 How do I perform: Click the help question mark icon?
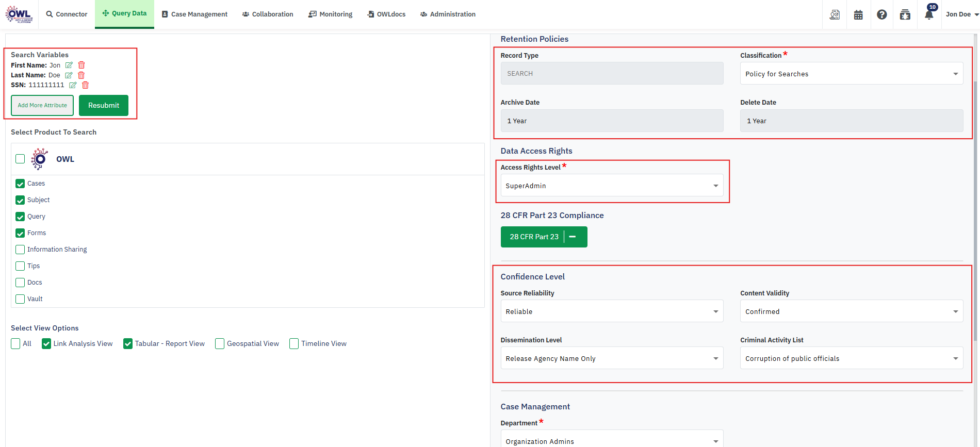pyautogui.click(x=882, y=15)
